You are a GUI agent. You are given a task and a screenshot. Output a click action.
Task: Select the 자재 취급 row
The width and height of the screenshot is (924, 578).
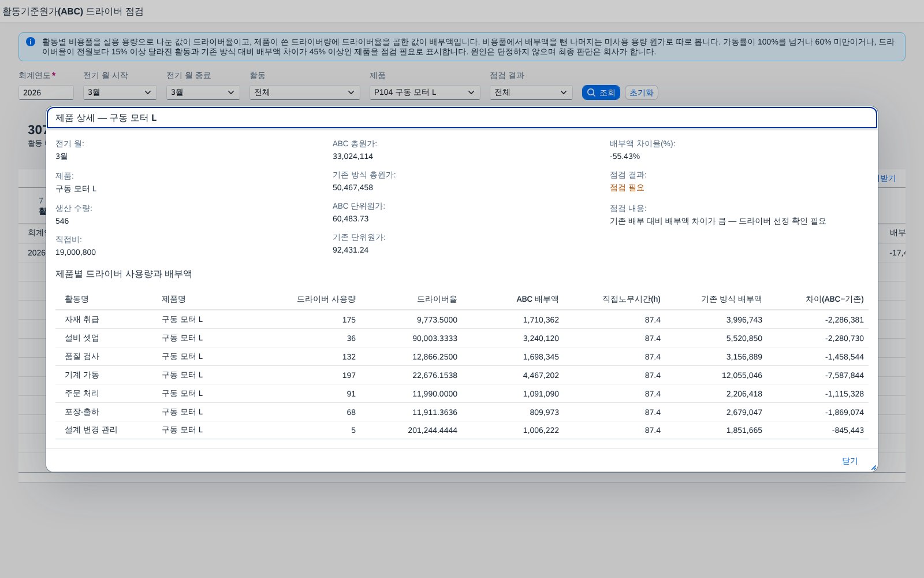[462, 320]
